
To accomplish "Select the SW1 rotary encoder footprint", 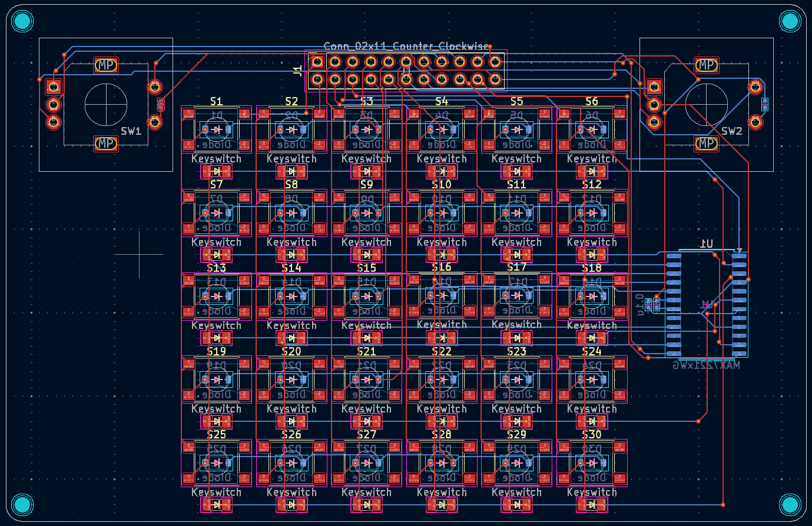I will point(106,105).
